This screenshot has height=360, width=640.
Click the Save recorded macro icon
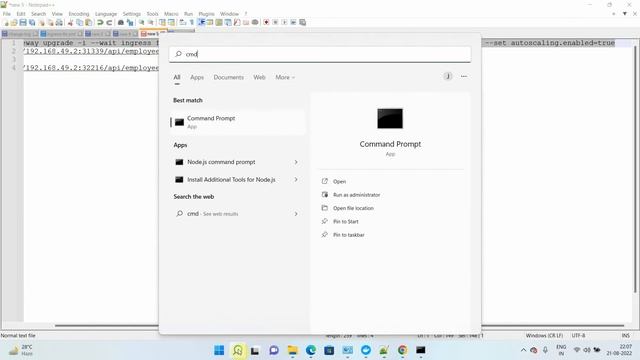click(x=302, y=22)
